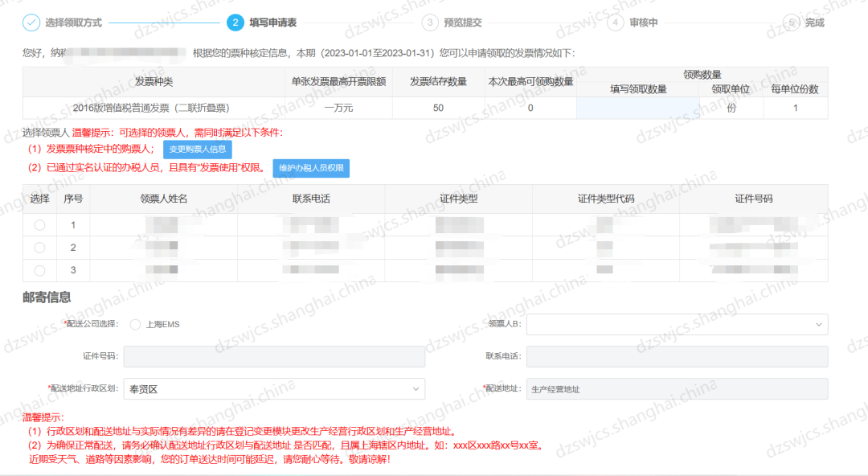
Task: Click the 序号 column header
Action: tap(73, 199)
